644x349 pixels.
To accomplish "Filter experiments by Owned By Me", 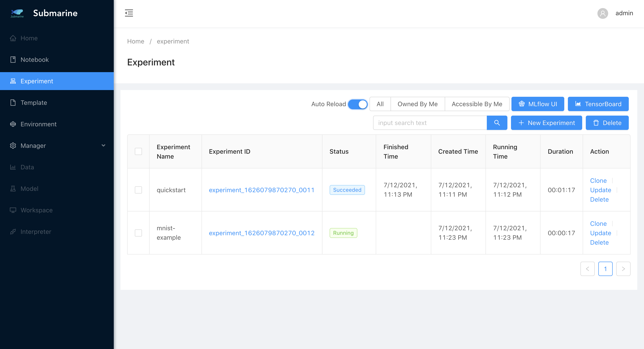I will click(417, 104).
